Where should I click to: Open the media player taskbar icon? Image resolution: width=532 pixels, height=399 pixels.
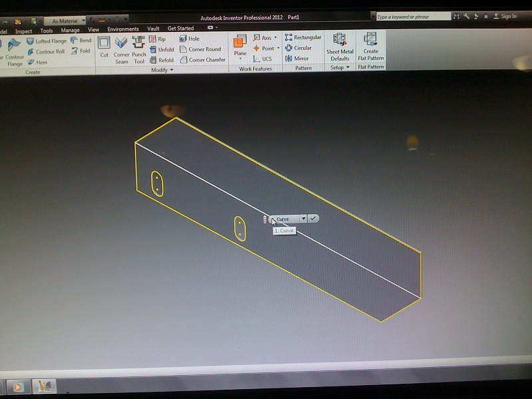[x=18, y=387]
